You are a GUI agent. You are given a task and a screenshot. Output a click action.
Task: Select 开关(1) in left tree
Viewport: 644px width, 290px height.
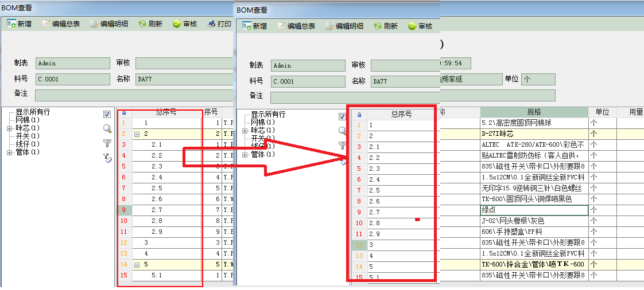[27, 136]
